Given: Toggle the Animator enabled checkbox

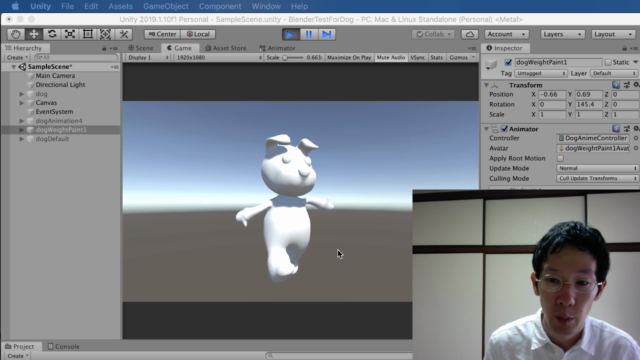Looking at the screenshot, I should point(504,129).
